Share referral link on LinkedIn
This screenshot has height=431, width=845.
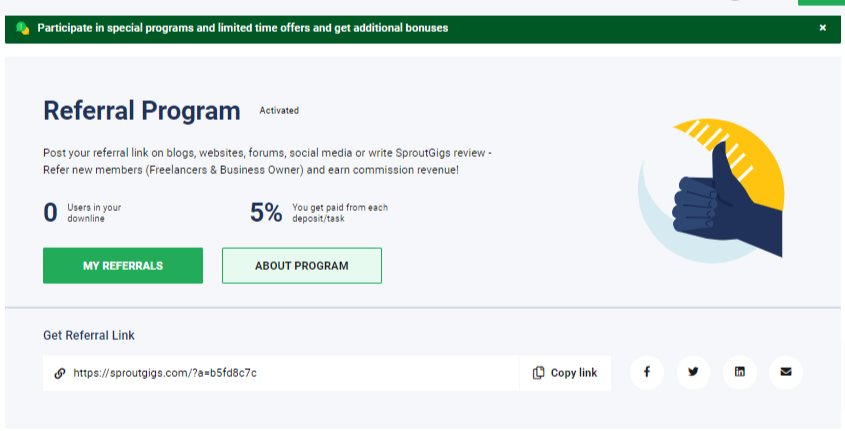(x=740, y=372)
